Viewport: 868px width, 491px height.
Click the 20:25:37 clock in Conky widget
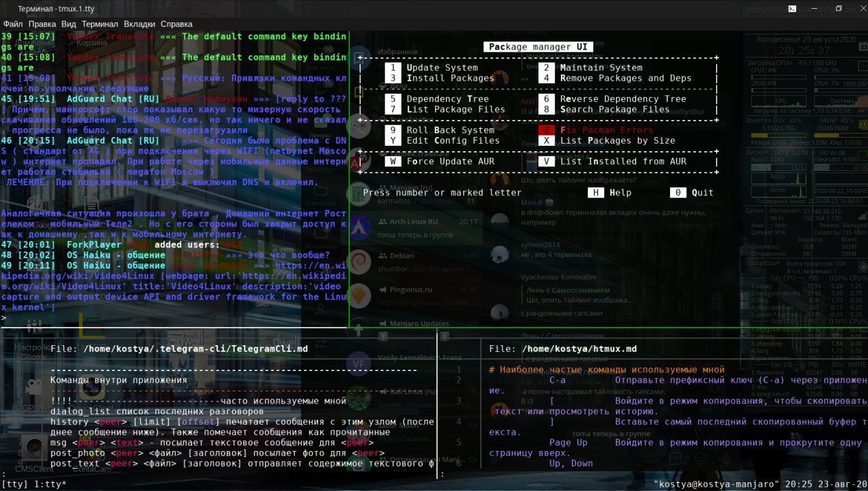(x=804, y=51)
